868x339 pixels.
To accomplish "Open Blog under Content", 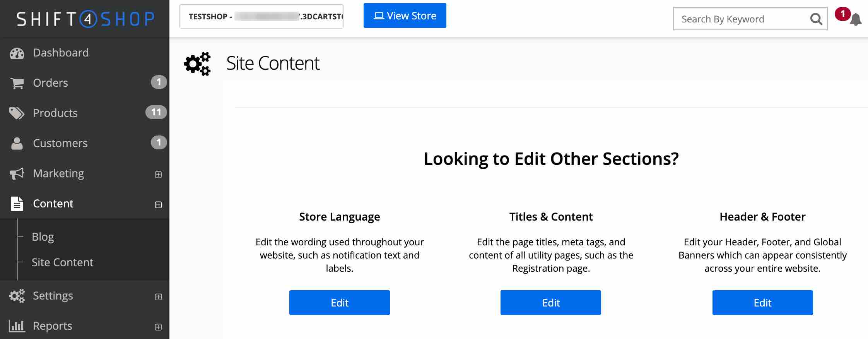I will pos(43,237).
